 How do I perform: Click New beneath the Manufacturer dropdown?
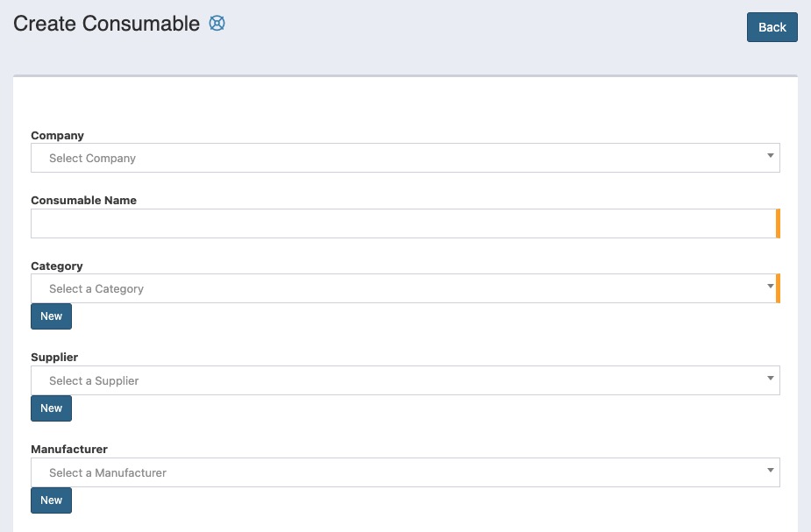(x=51, y=500)
